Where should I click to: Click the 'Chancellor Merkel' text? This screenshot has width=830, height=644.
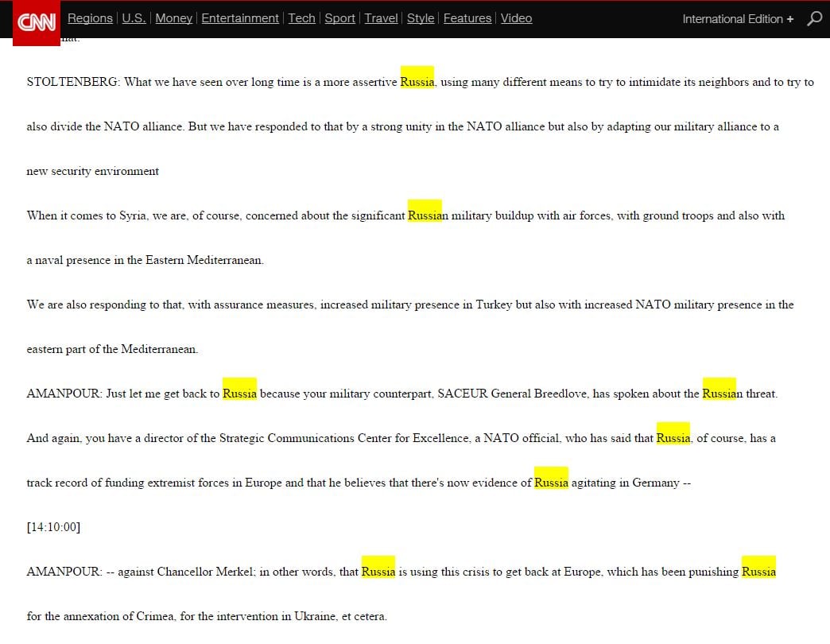(x=207, y=572)
